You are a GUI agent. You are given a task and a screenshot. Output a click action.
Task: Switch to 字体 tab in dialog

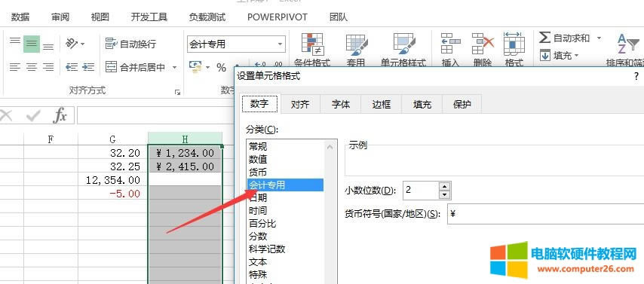[x=341, y=104]
